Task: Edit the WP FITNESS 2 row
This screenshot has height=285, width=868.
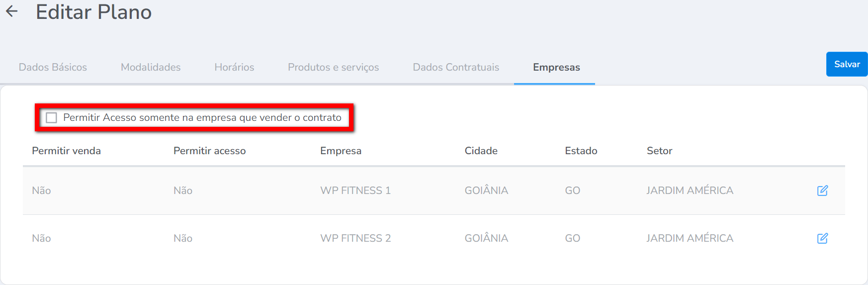Action: [822, 238]
